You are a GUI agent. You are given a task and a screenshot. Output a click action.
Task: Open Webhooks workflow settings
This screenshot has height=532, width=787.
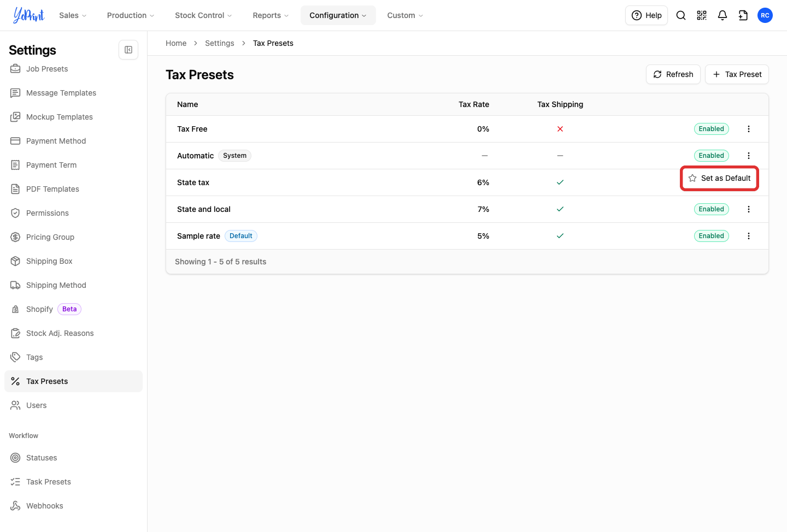[73, 506]
